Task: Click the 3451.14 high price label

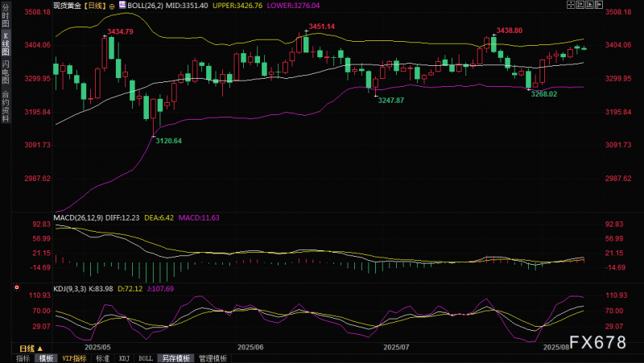Action: point(321,27)
